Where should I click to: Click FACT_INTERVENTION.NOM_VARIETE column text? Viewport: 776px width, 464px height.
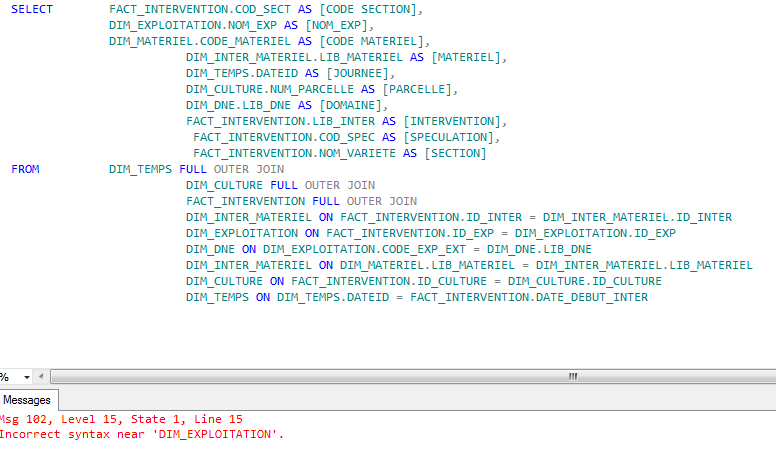(x=294, y=153)
